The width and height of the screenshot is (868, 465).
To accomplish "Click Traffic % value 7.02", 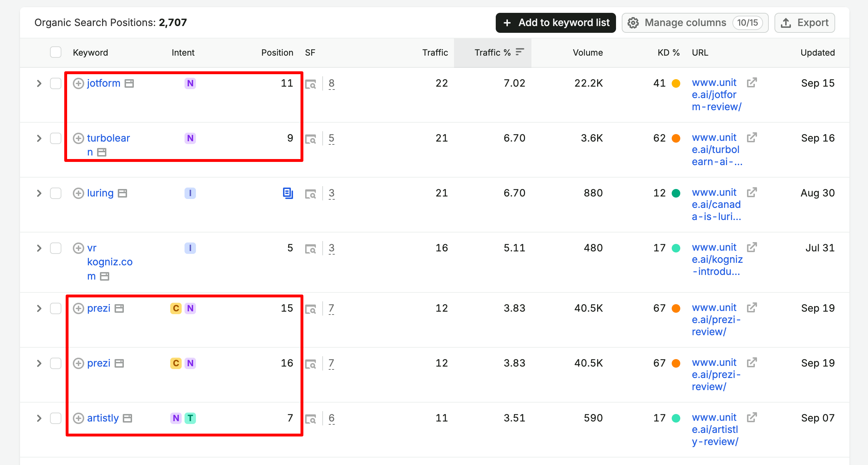I will [x=514, y=83].
